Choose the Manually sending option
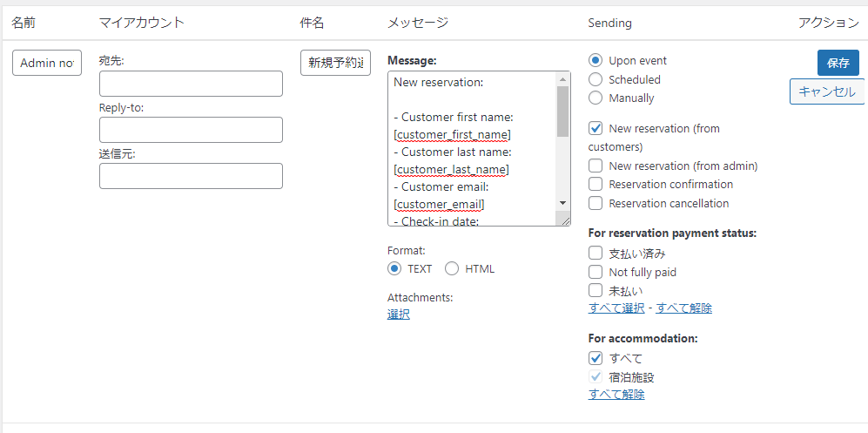The width and height of the screenshot is (868, 433). (x=595, y=98)
